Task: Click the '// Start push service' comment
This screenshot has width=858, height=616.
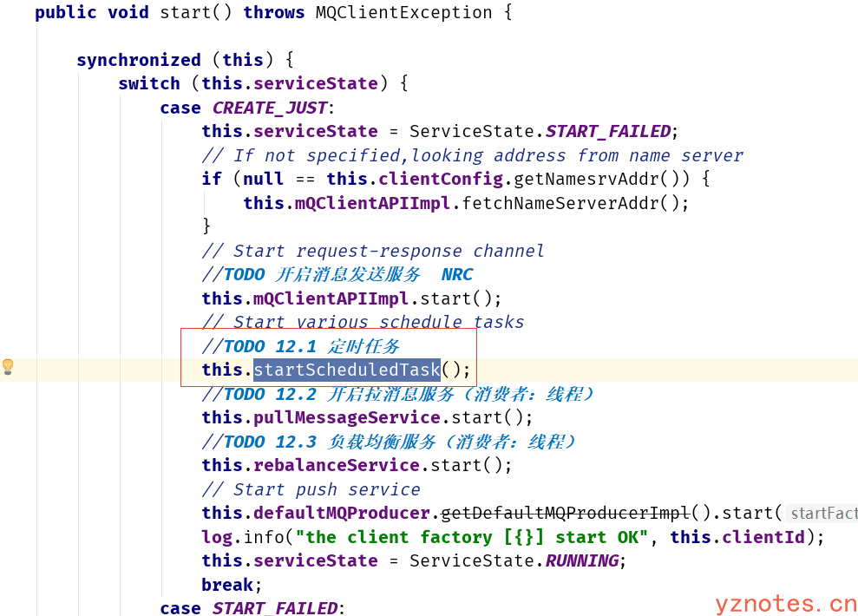Action: [311, 489]
